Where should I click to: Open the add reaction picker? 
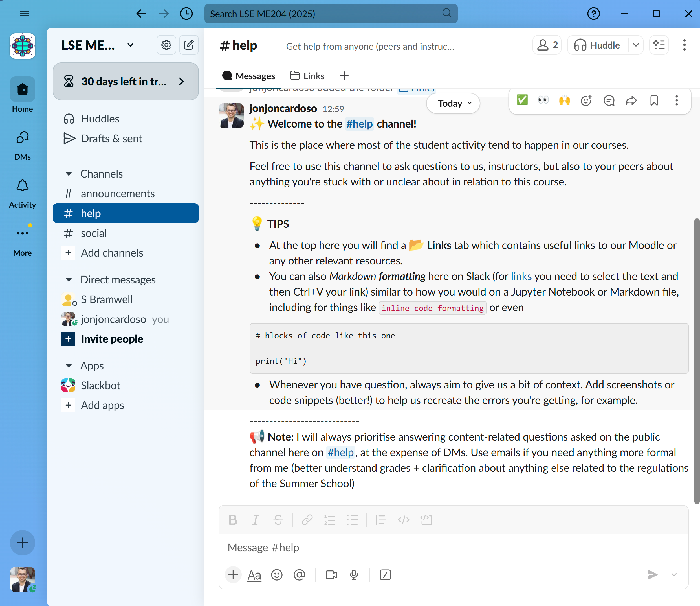click(x=586, y=100)
